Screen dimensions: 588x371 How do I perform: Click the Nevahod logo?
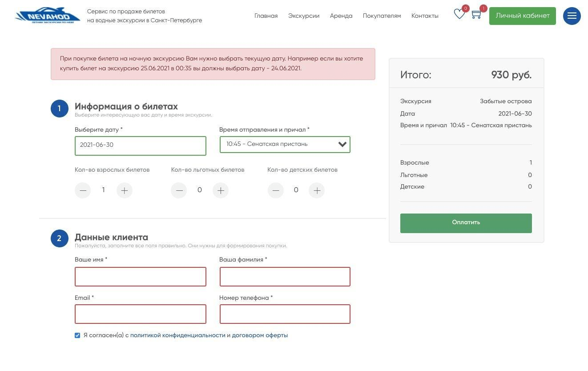pos(48,16)
